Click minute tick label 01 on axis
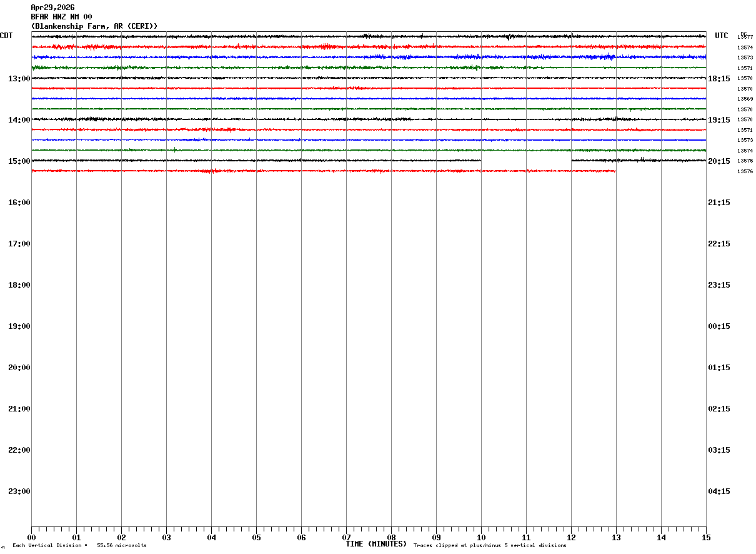Image resolution: width=756 pixels, height=554 pixels. pyautogui.click(x=76, y=538)
